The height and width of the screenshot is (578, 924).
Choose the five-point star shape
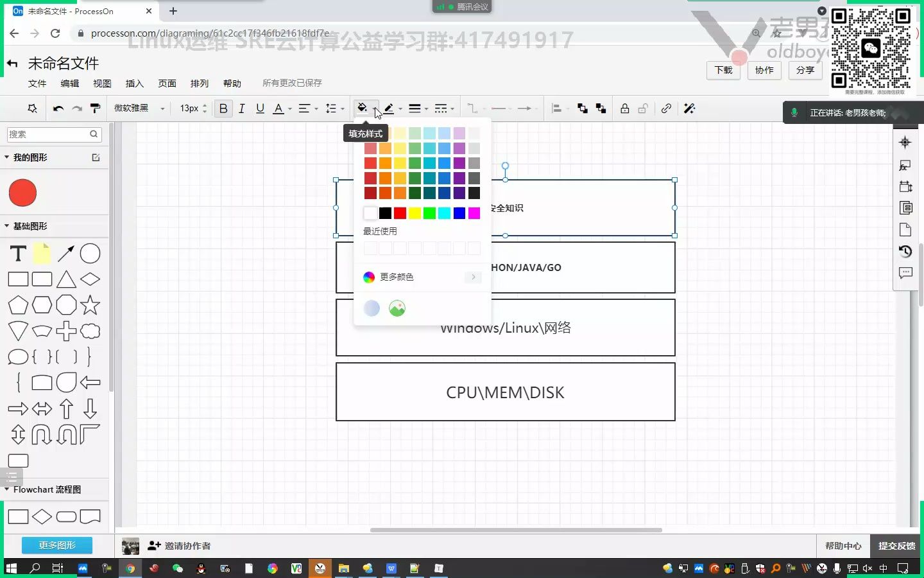pyautogui.click(x=90, y=305)
